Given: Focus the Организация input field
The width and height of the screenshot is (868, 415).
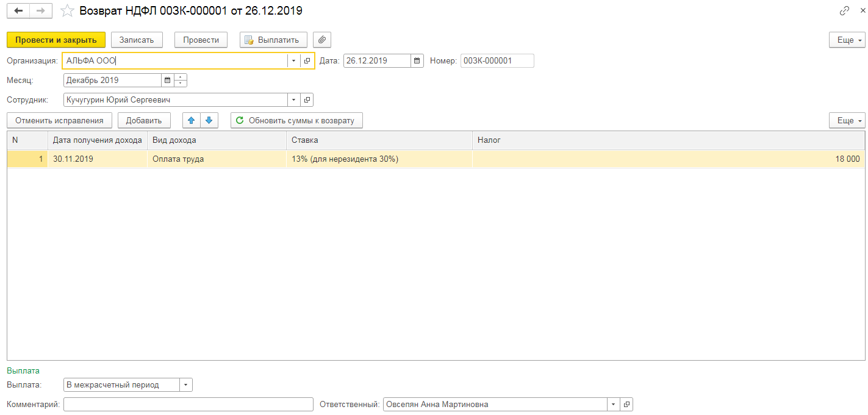Looking at the screenshot, I should click(x=175, y=61).
